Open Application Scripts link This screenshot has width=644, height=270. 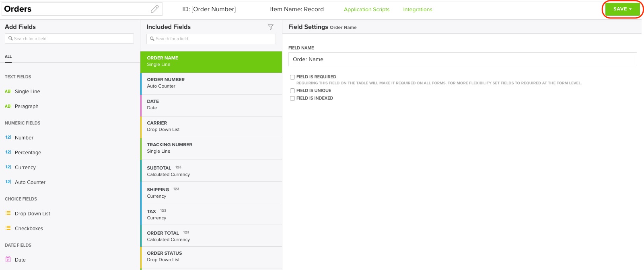tap(366, 9)
